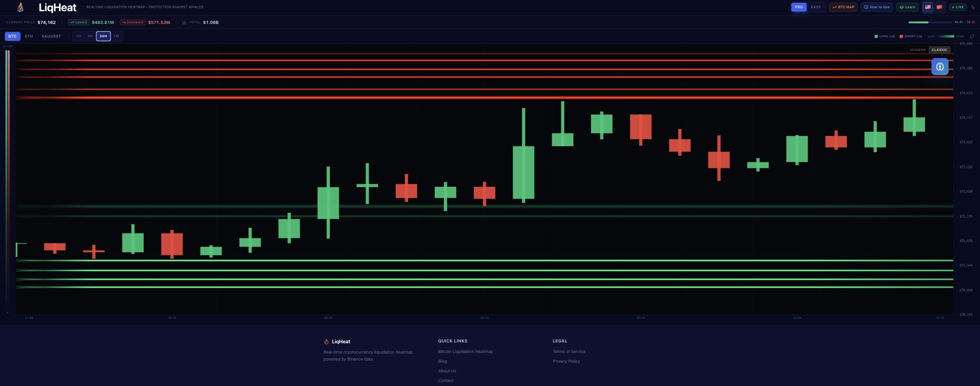Open the BTC MAP button
This screenshot has width=980, height=386.
coord(843,7)
